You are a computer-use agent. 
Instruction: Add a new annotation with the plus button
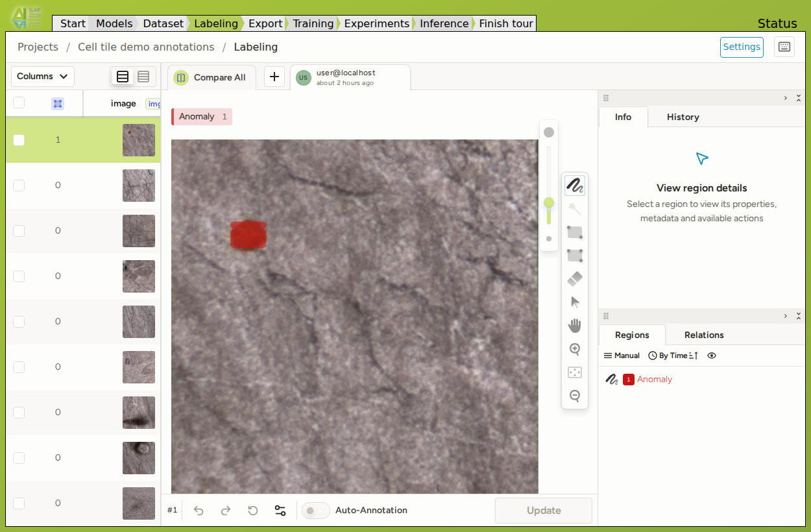[274, 77]
